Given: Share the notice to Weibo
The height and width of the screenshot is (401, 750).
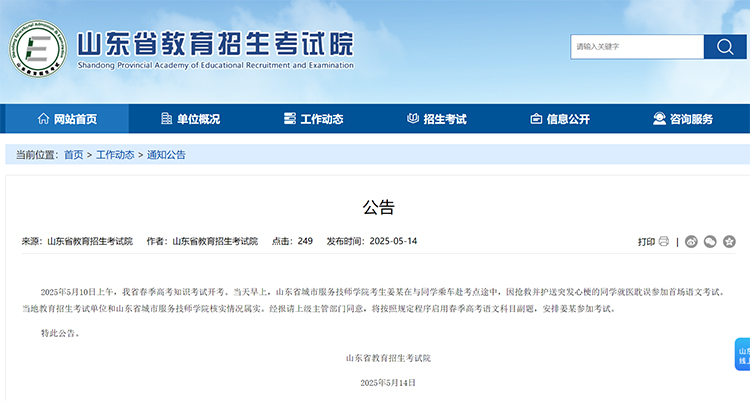Looking at the screenshot, I should tap(691, 241).
